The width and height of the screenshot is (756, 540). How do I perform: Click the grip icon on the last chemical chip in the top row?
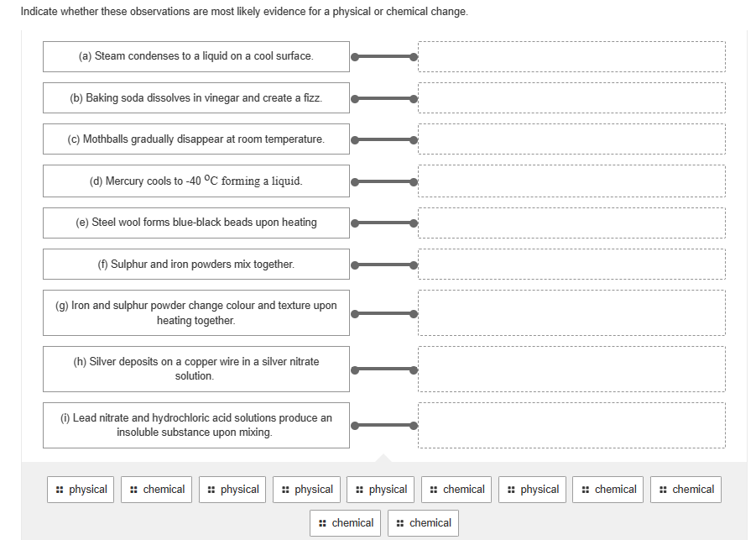(x=663, y=490)
